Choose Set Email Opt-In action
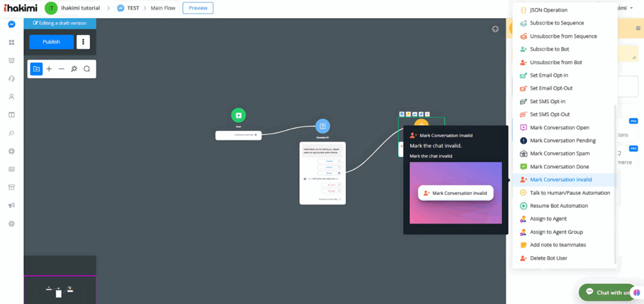Screen dimensions: 644x304 coord(548,75)
